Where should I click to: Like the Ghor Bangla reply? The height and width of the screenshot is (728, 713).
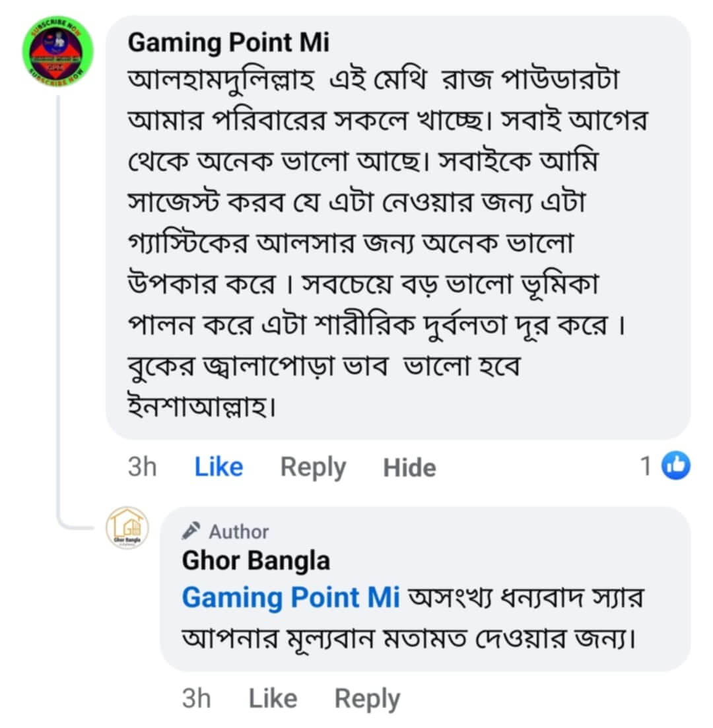tap(273, 698)
